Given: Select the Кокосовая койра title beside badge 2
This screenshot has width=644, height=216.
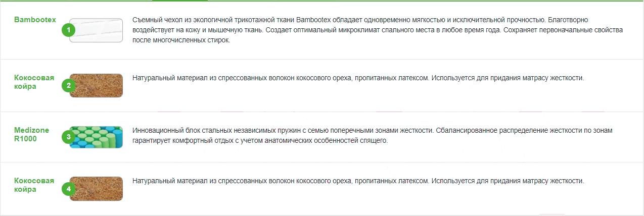Looking at the screenshot, I should (x=34, y=82).
